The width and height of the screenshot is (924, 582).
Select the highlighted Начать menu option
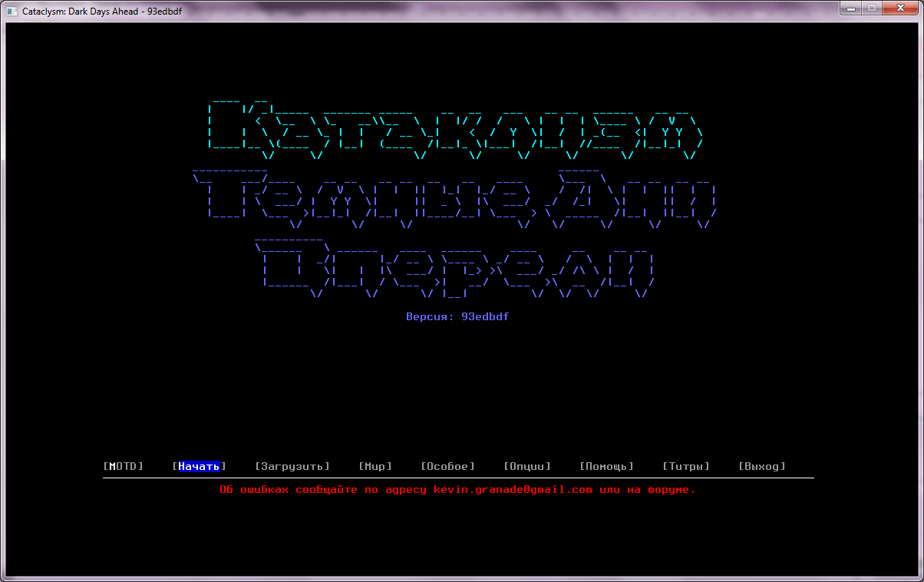click(x=200, y=466)
